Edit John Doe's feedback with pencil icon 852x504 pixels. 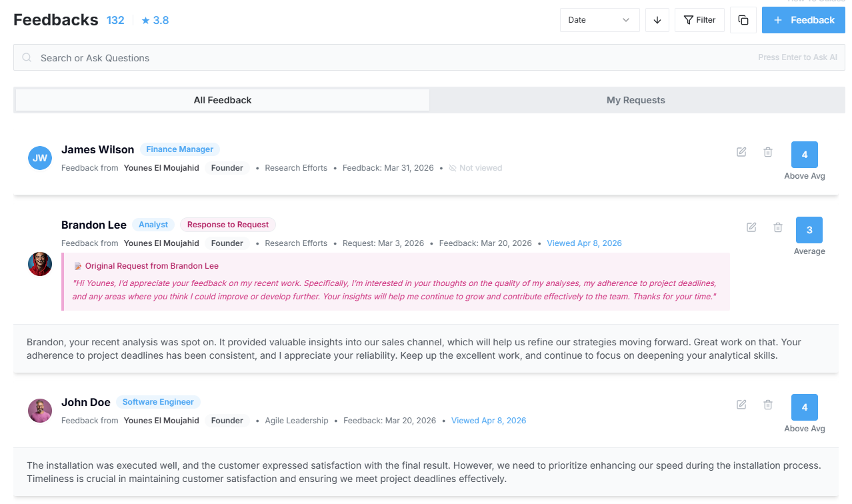[x=741, y=405]
